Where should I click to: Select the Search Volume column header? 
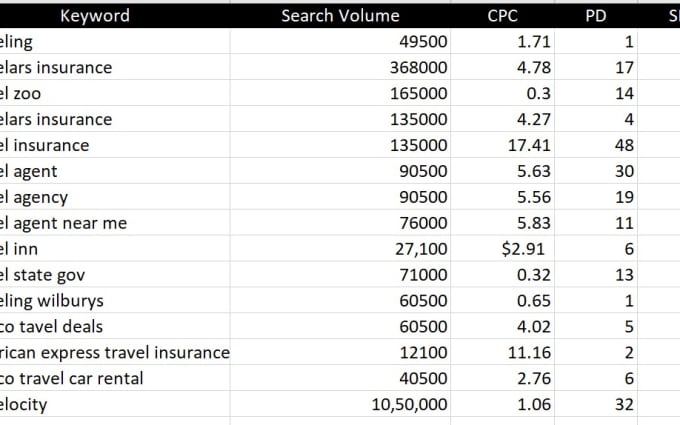tap(340, 16)
